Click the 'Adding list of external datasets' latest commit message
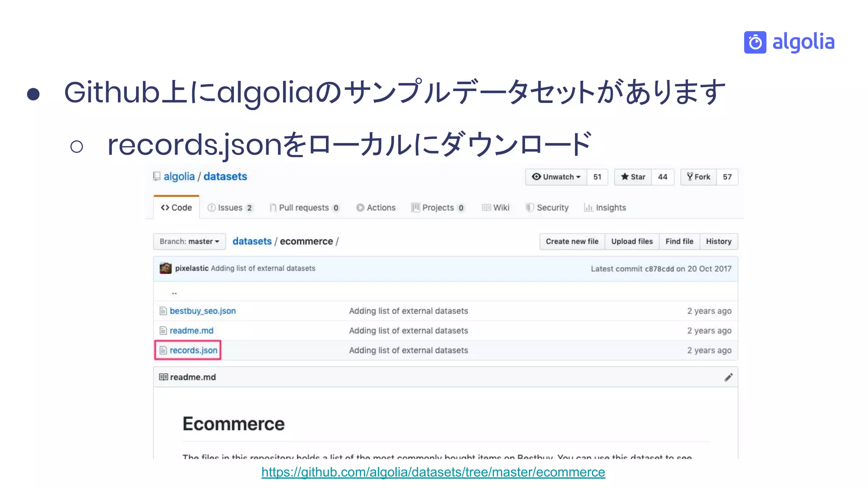The height and width of the screenshot is (488, 868). click(x=263, y=268)
